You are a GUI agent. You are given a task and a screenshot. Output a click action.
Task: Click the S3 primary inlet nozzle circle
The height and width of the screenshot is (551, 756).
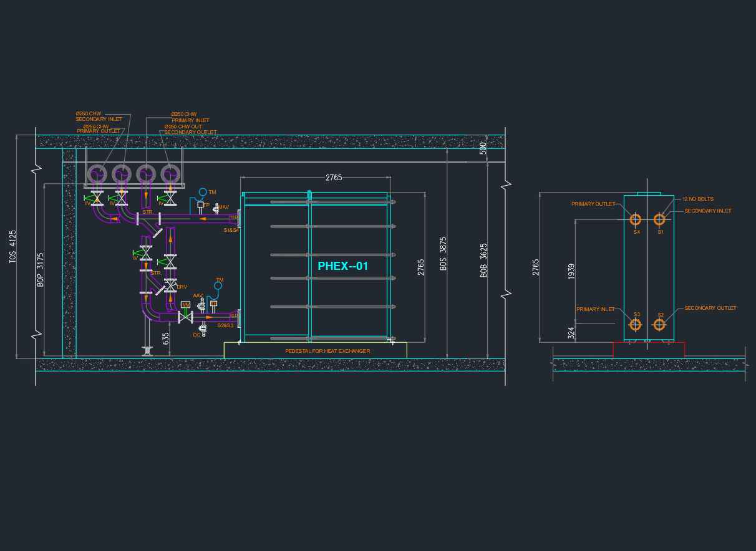[x=635, y=324]
